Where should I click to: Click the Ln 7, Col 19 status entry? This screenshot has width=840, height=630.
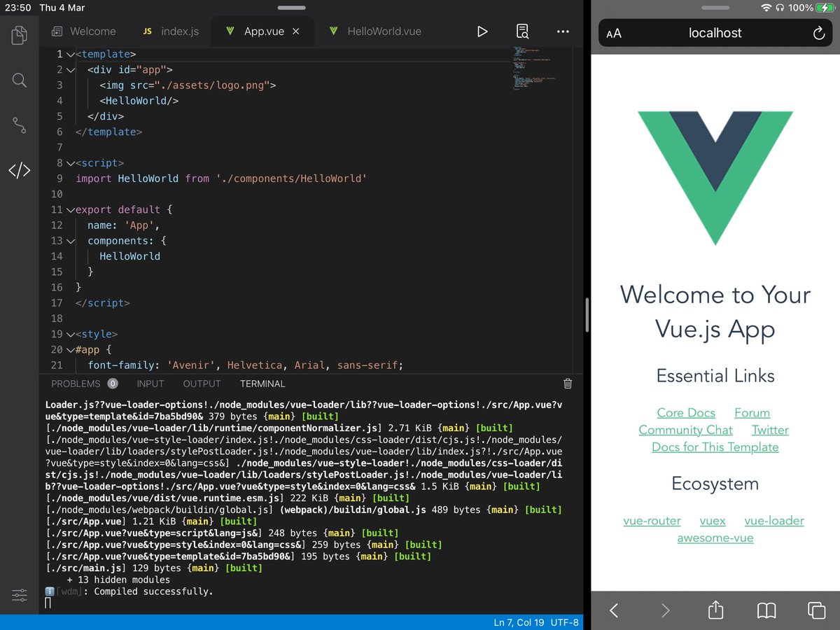tap(519, 623)
